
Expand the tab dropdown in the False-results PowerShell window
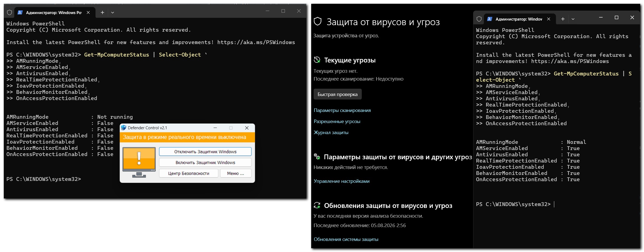[x=113, y=12]
